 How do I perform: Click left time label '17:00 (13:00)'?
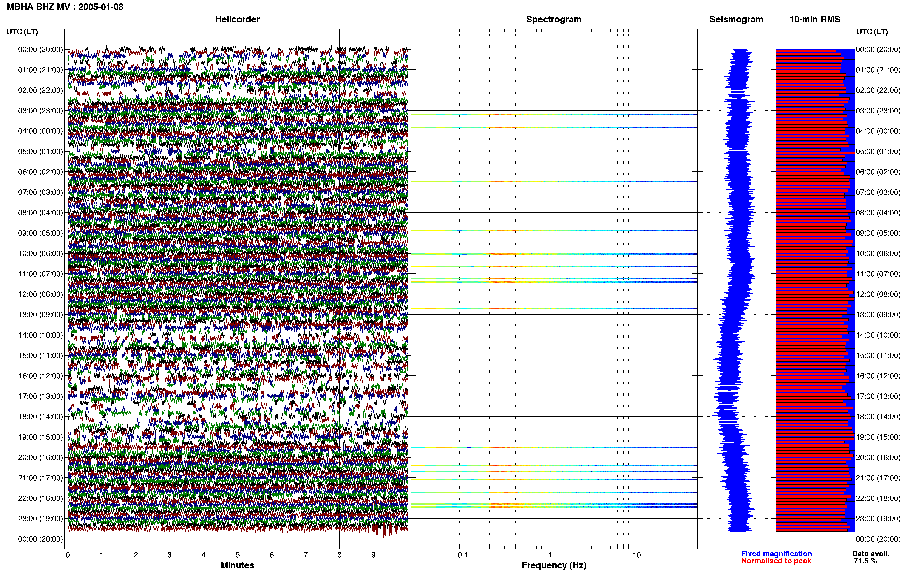tap(41, 396)
